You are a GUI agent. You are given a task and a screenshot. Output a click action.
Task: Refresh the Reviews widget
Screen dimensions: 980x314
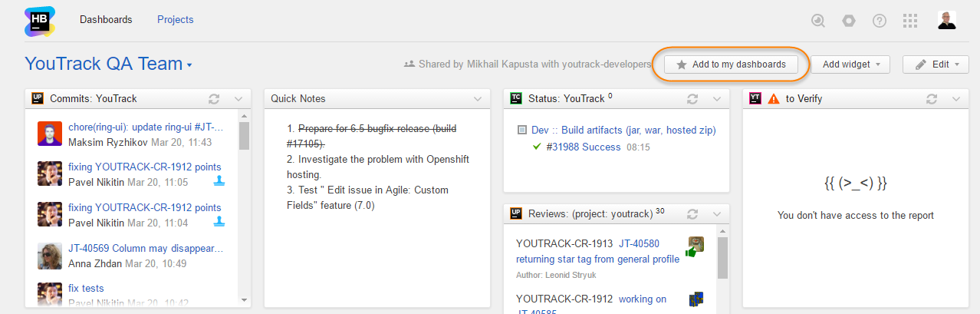click(692, 213)
